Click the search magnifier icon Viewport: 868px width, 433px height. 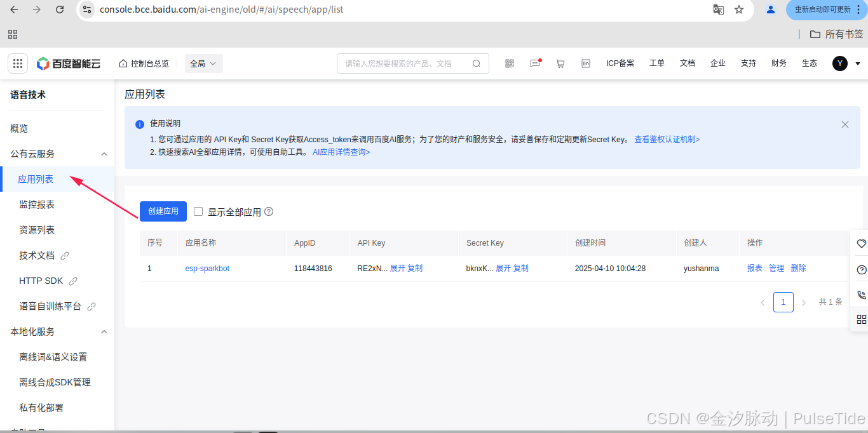point(477,63)
